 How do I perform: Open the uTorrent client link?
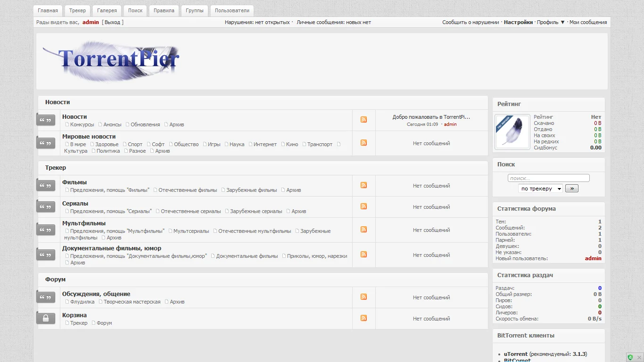[x=516, y=354]
